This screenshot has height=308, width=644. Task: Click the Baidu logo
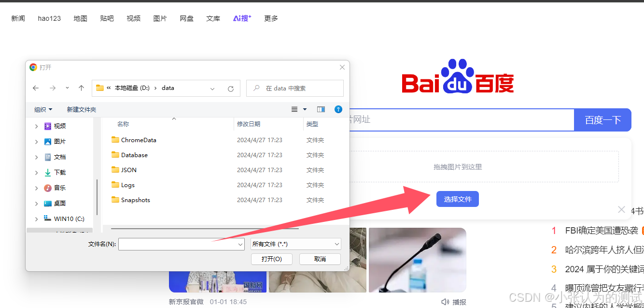pyautogui.click(x=458, y=76)
